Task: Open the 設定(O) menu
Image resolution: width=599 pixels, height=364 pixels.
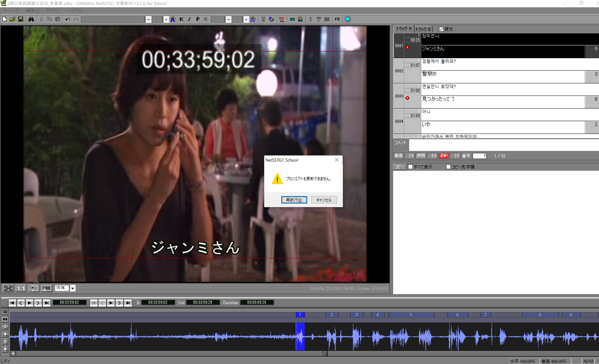Action: pyautogui.click(x=53, y=10)
